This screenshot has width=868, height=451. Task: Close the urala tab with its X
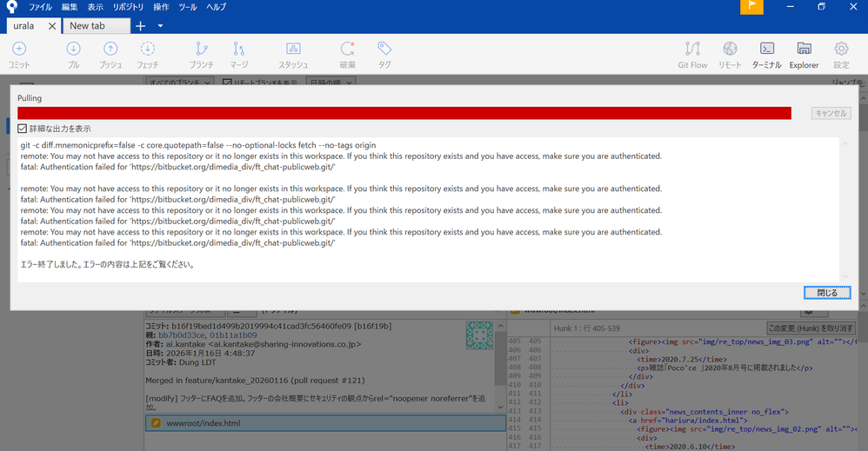(x=52, y=26)
